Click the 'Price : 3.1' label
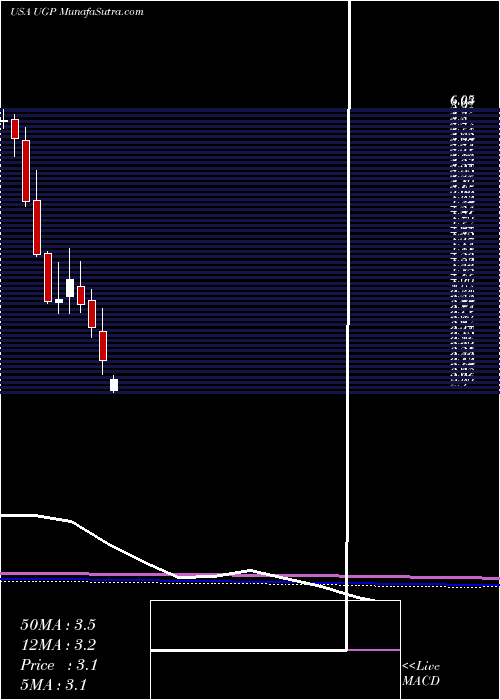 click(x=58, y=665)
